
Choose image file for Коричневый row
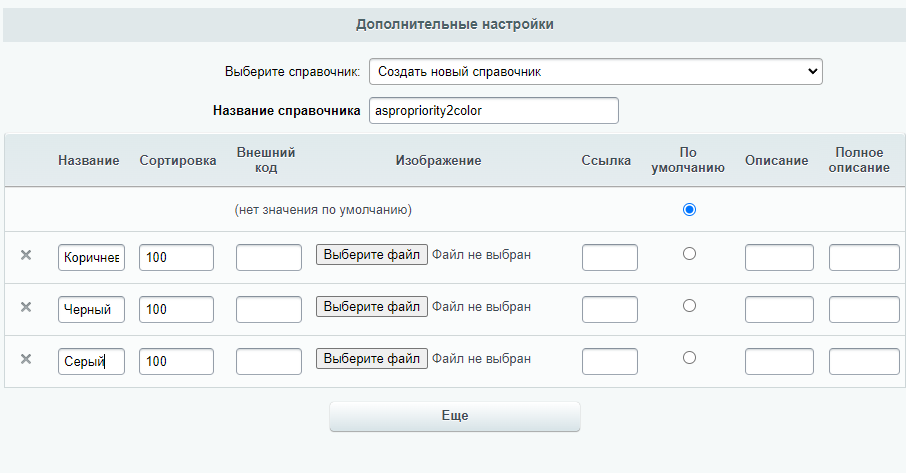372,255
